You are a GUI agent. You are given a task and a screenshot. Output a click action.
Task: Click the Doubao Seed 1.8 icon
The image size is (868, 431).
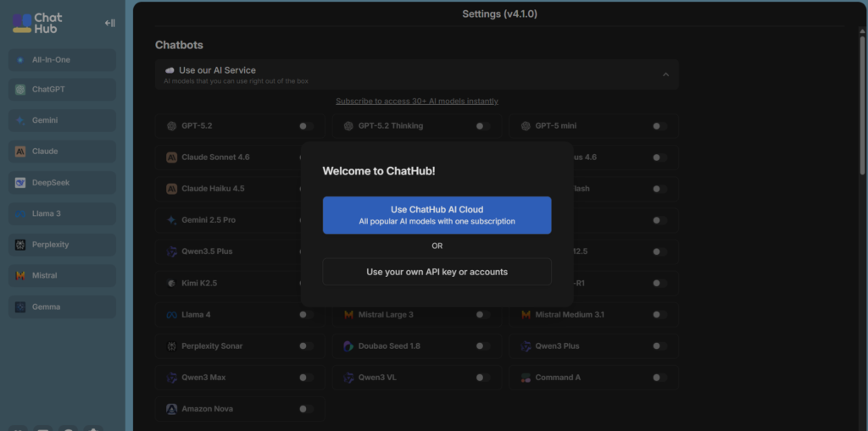[x=348, y=346]
